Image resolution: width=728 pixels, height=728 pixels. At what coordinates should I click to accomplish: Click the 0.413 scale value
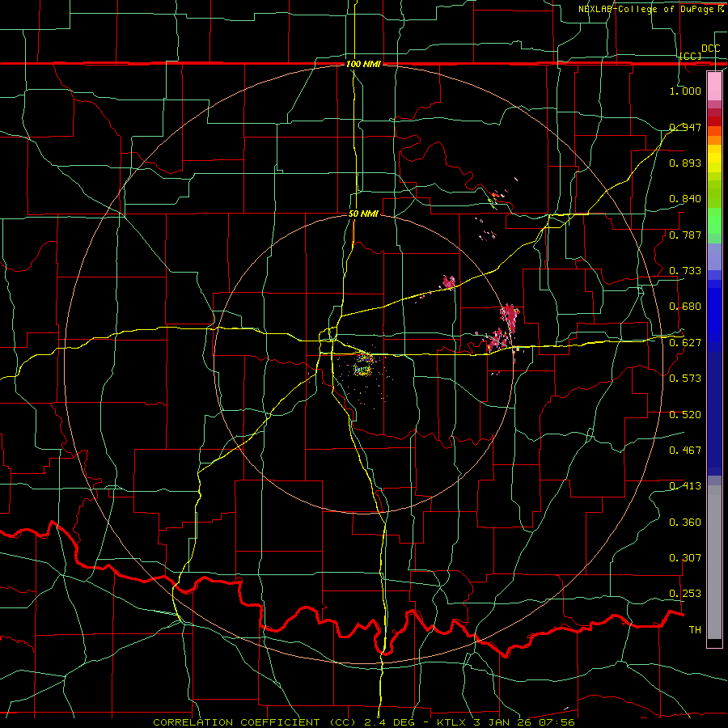tap(685, 486)
